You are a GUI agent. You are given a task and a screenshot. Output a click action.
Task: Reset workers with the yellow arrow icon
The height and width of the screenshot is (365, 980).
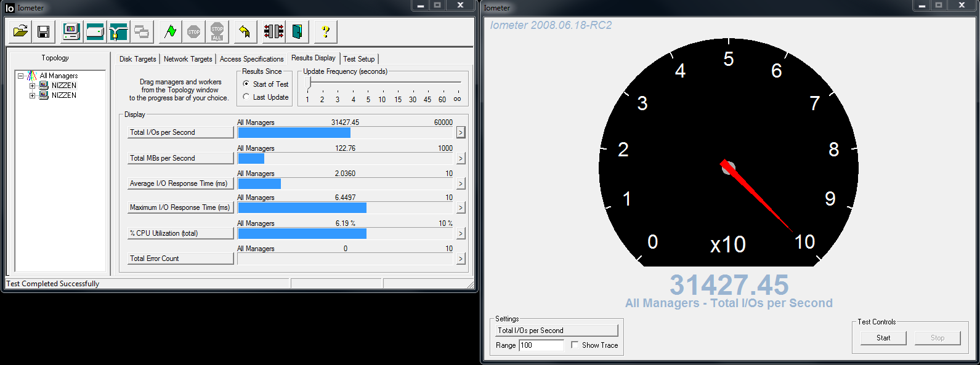click(245, 31)
